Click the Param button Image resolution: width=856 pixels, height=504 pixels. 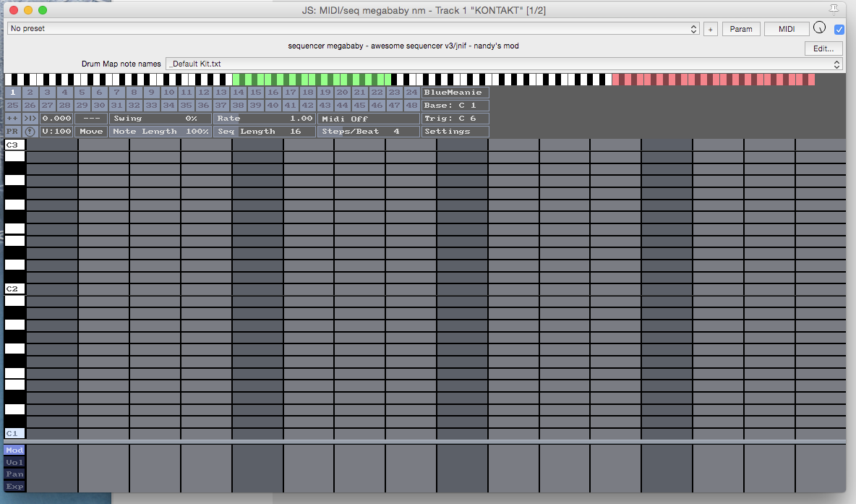(741, 30)
